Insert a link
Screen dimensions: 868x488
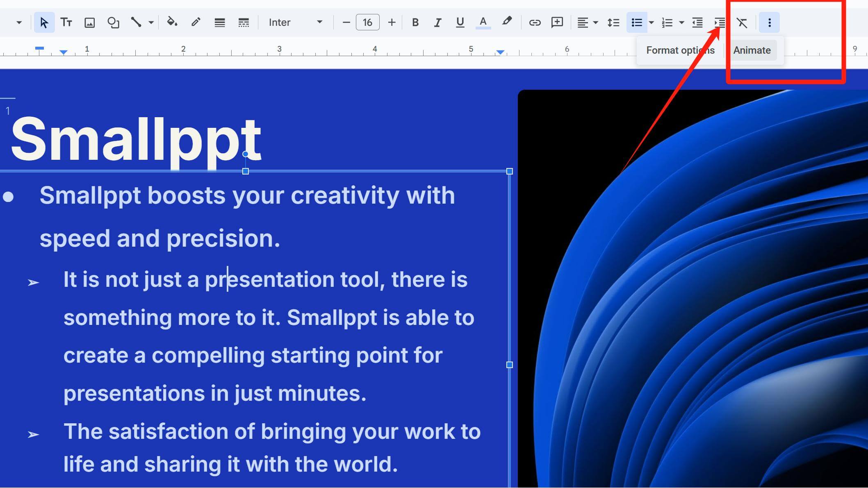(534, 23)
